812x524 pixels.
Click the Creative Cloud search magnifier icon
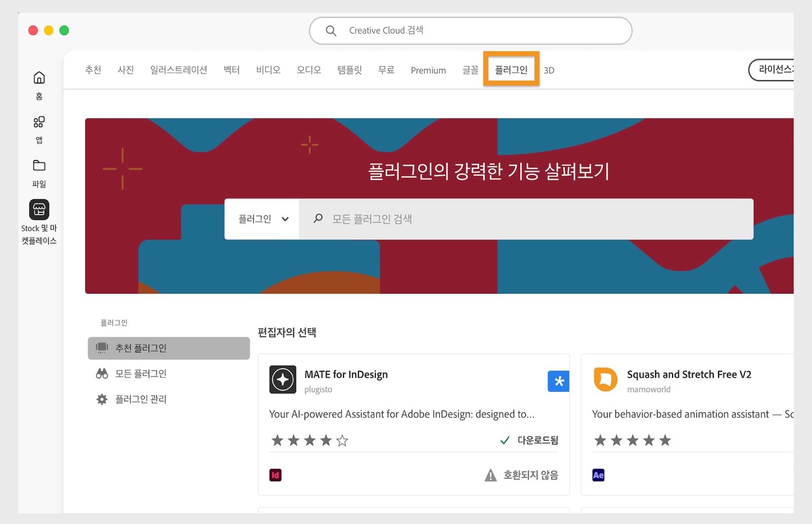tap(331, 31)
